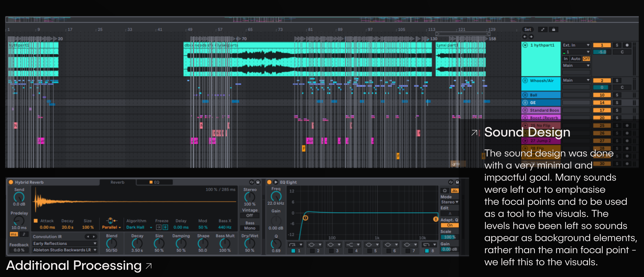Click the lock envelopes icon
The image size is (644, 277).
coord(553,30)
